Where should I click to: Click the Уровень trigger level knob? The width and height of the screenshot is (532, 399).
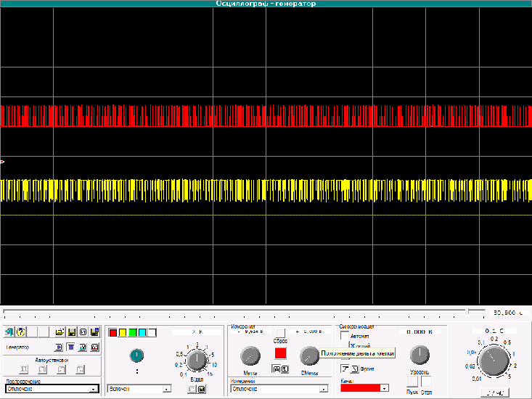[x=420, y=355]
